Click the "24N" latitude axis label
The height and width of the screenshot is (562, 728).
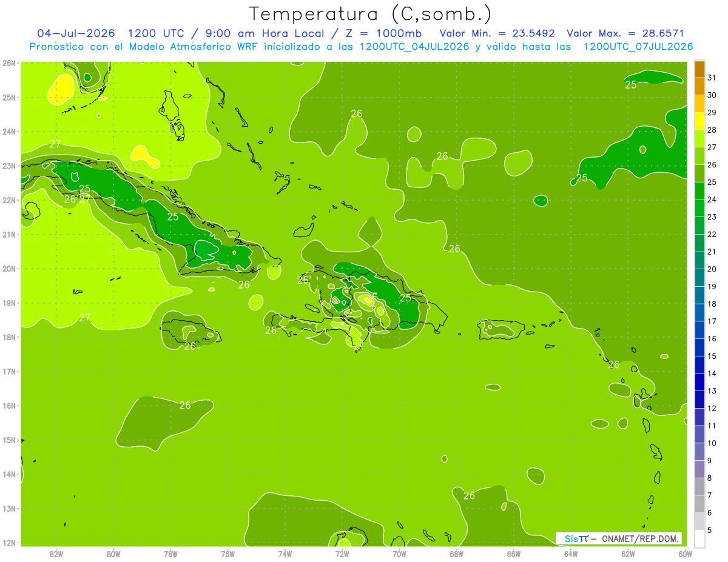[x=8, y=132]
